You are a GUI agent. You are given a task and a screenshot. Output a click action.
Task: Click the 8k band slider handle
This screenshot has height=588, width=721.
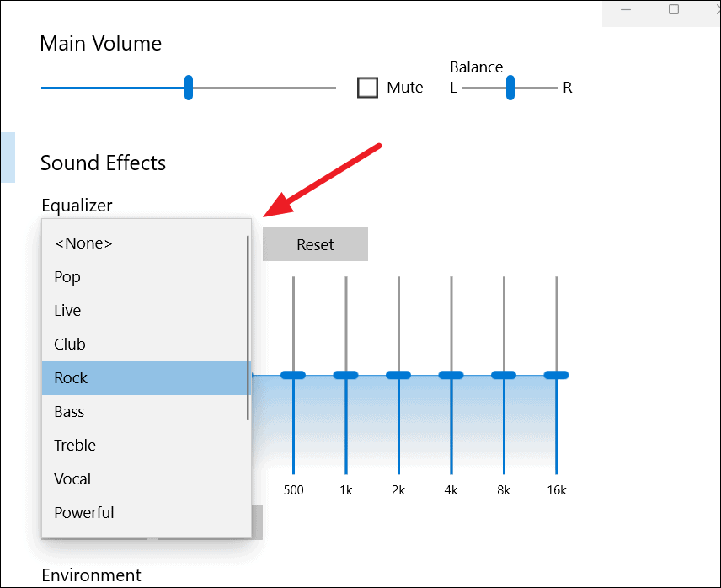pos(504,375)
